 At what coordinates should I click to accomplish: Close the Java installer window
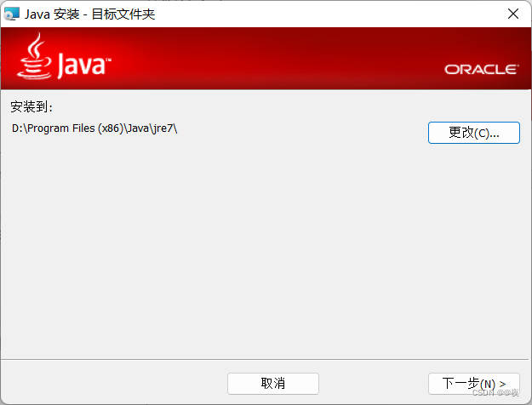tap(513, 14)
